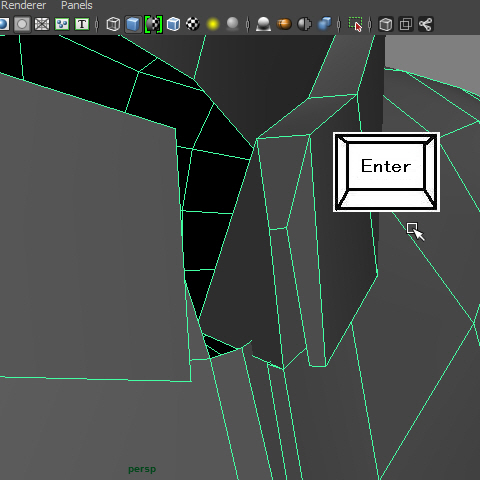
Task: Toggle ambient occlusion white dome icon
Action: 263,24
